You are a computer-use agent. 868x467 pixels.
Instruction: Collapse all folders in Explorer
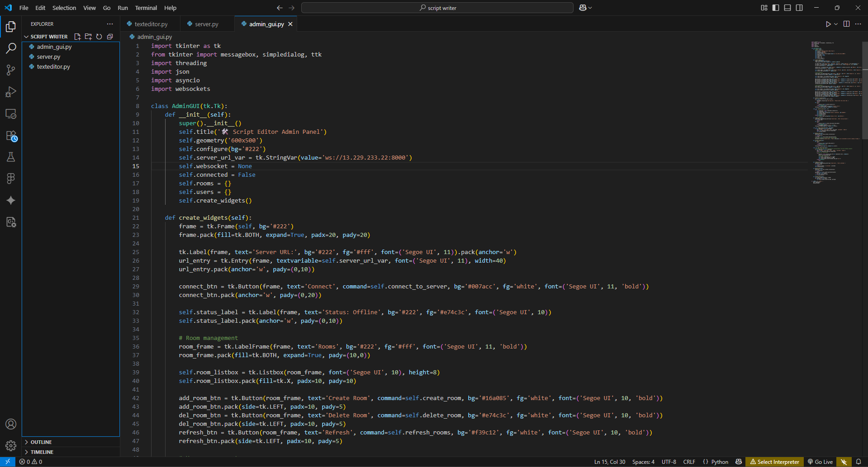[x=110, y=37]
